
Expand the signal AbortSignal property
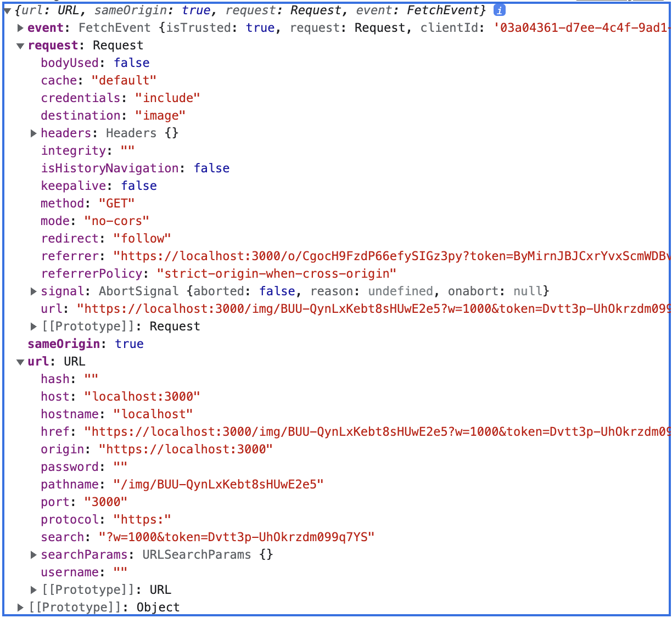pyautogui.click(x=33, y=291)
